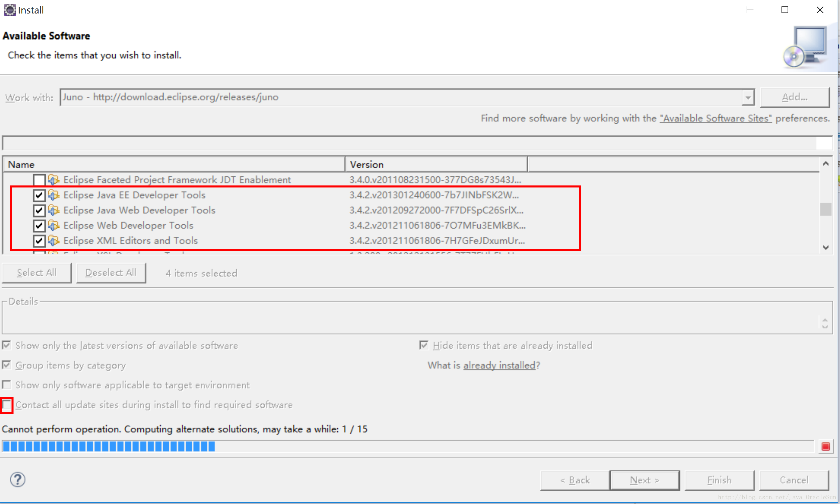Click the Eclipse Java EE Developer Tools icon

[x=53, y=195]
